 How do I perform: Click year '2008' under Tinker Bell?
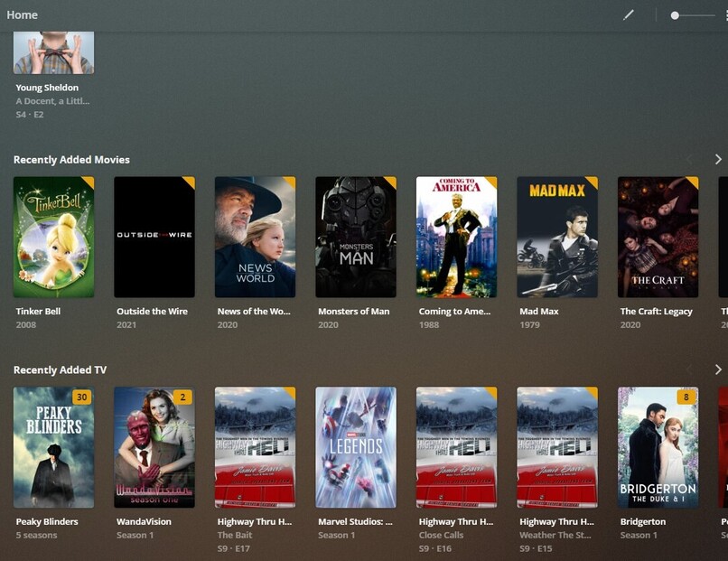click(26, 324)
